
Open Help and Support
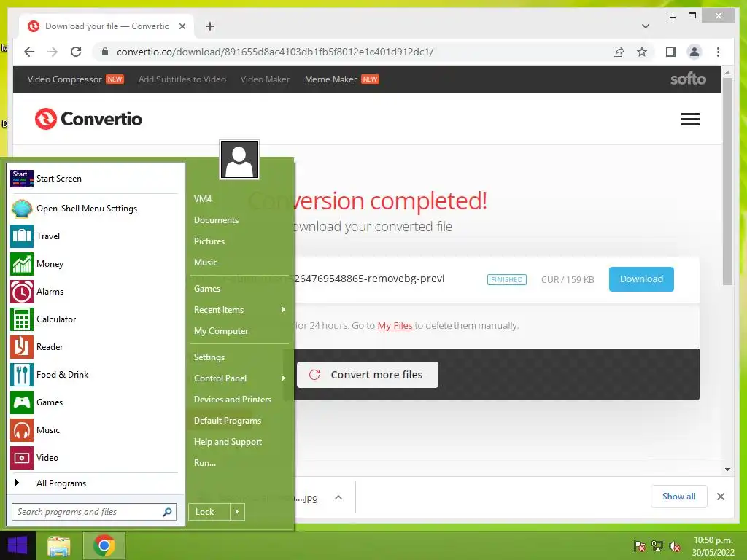[x=228, y=442]
